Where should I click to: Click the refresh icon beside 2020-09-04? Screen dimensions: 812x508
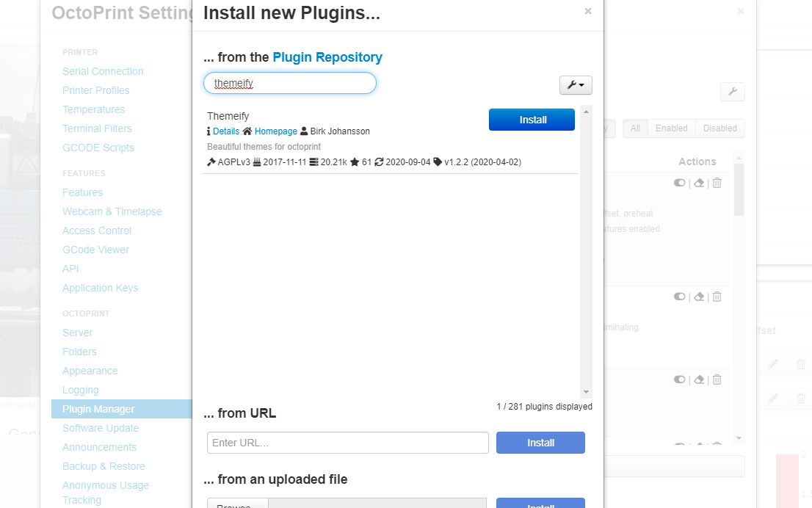pos(377,162)
